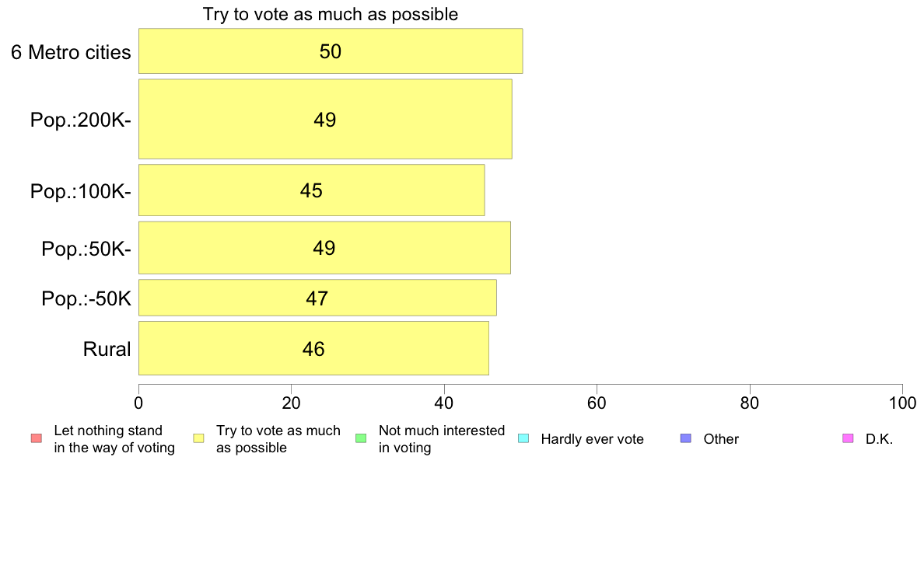Select the 6 Metro cities bar
This screenshot has width=924, height=572.
[x=331, y=51]
